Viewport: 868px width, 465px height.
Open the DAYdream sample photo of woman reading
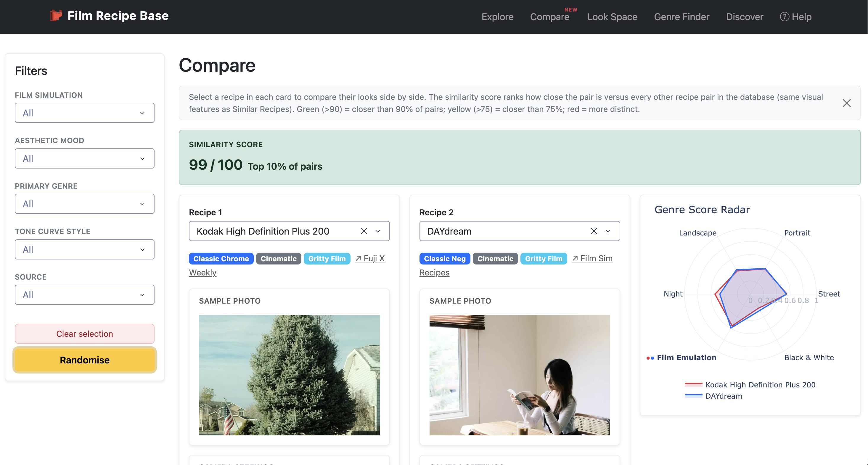(520, 375)
